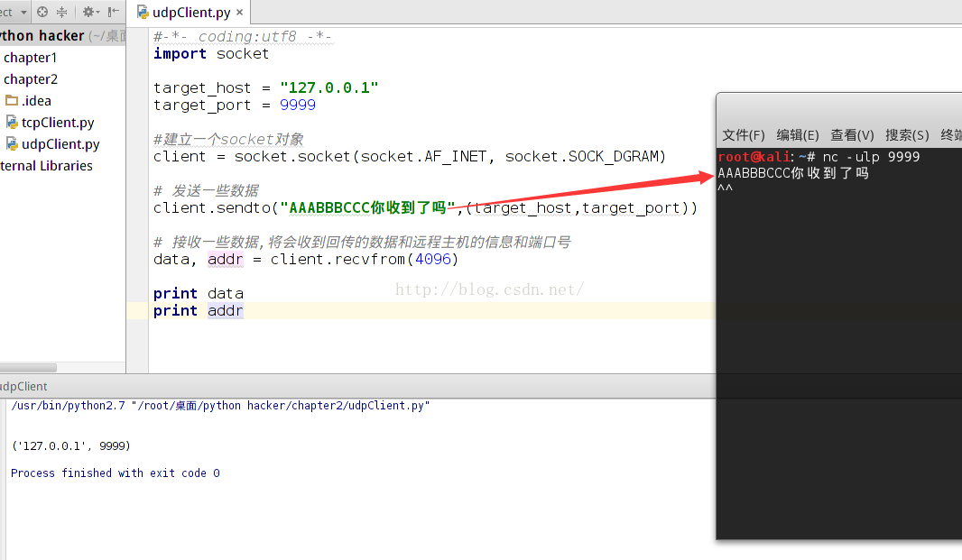This screenshot has height=560, width=962.
Task: Click the .idea folder icon
Action: [x=12, y=100]
